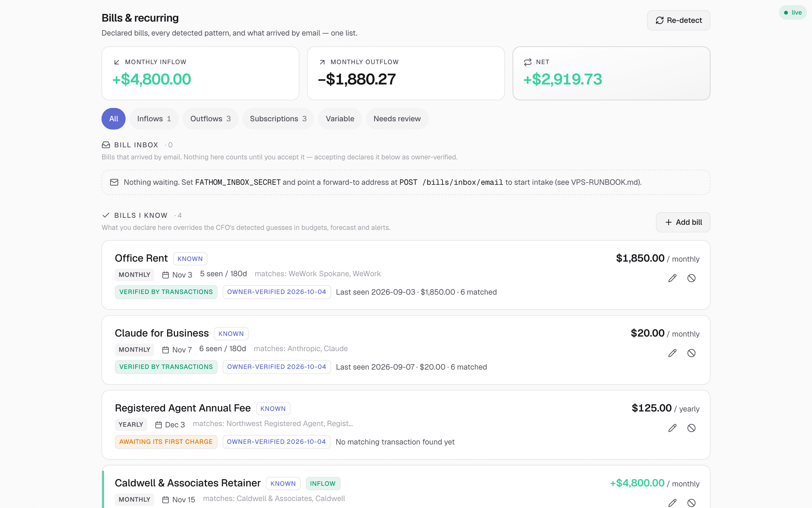Viewport: 812px width, 508px height.
Task: Disable the Office Rent bill
Action: [x=691, y=278]
